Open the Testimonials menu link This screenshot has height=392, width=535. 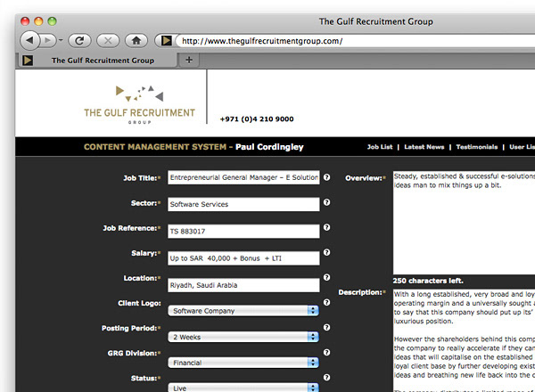point(477,147)
